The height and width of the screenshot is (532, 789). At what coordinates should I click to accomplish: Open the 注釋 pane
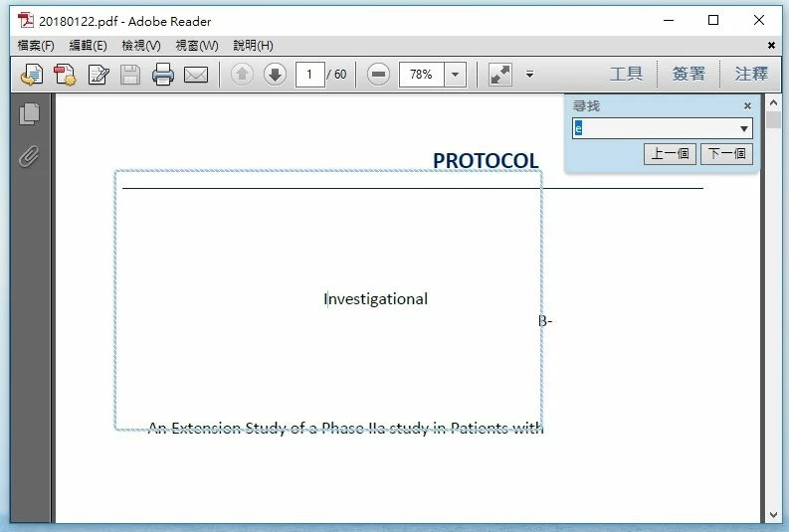(751, 74)
